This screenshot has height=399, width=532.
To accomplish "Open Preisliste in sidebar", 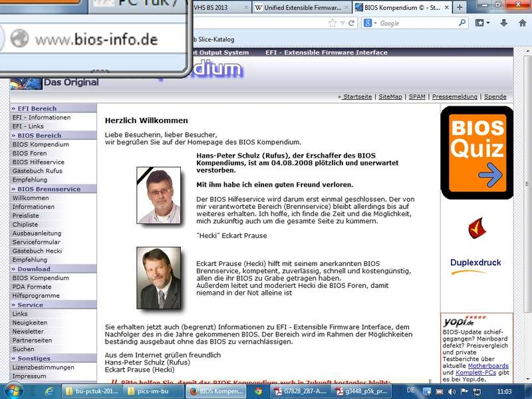I will tap(25, 215).
